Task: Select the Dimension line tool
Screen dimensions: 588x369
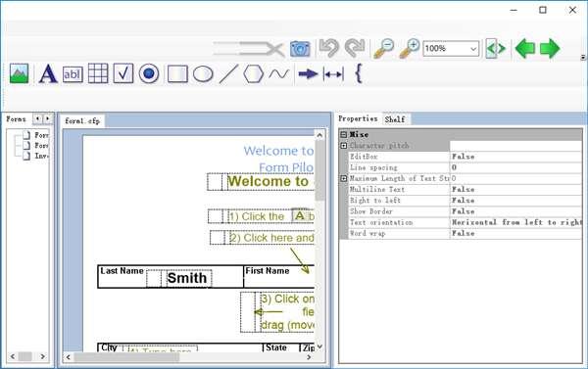Action: pos(333,74)
